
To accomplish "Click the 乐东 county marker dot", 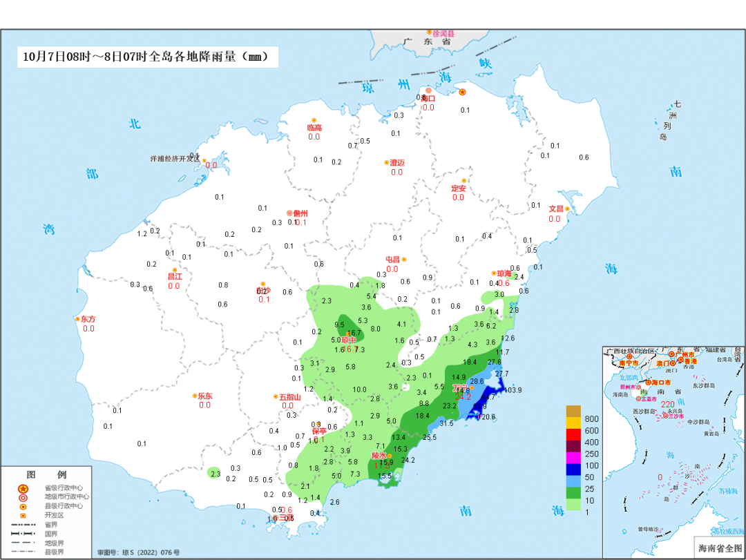I will (195, 396).
